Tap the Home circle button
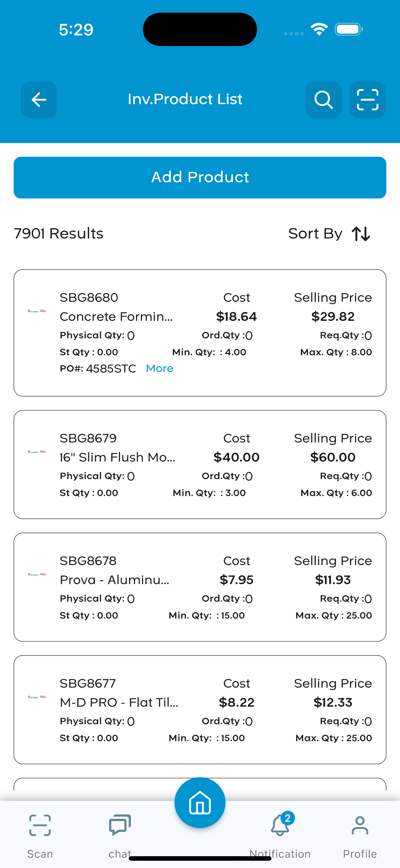The image size is (400, 868). [x=200, y=803]
